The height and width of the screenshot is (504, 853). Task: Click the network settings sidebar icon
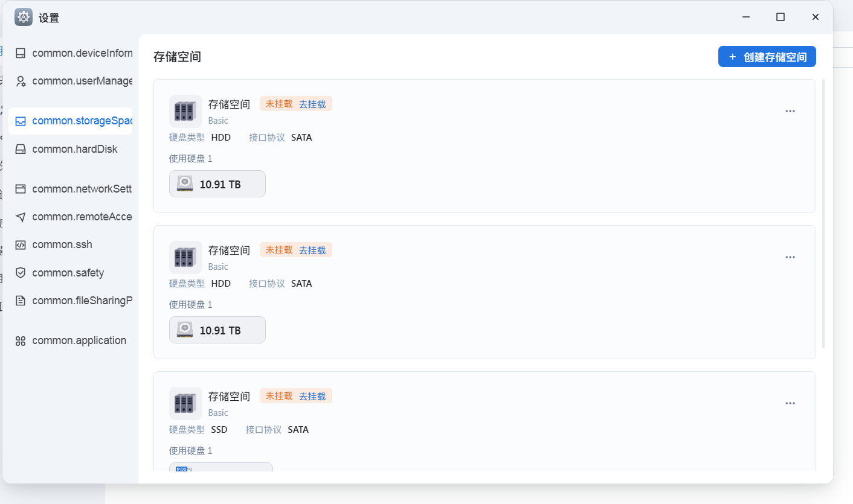(x=21, y=189)
